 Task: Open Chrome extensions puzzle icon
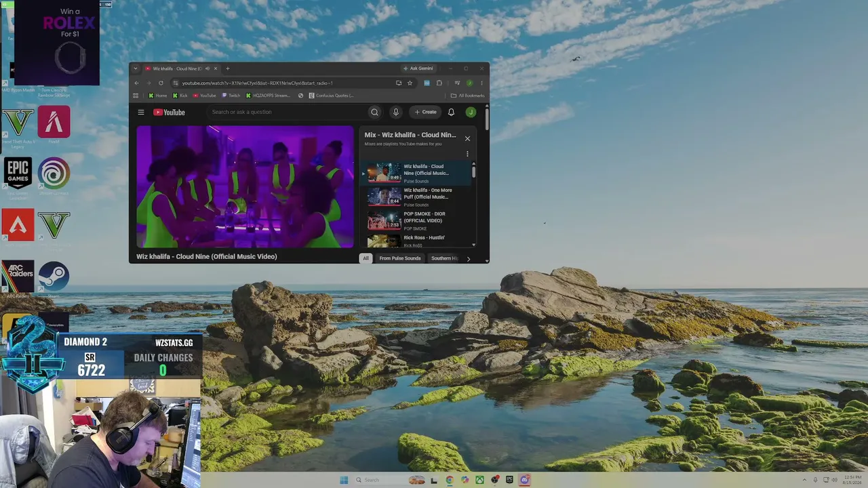coord(439,83)
